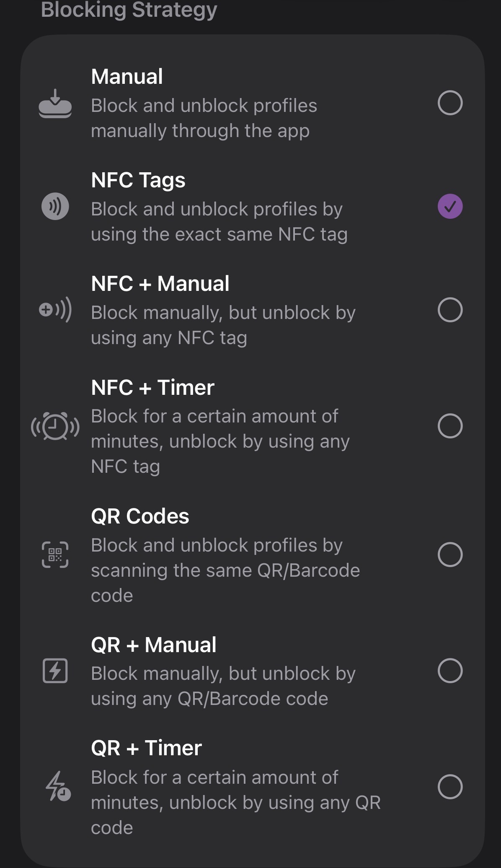Tap the "NFC Tags" option title
501x868 pixels.
(x=138, y=180)
